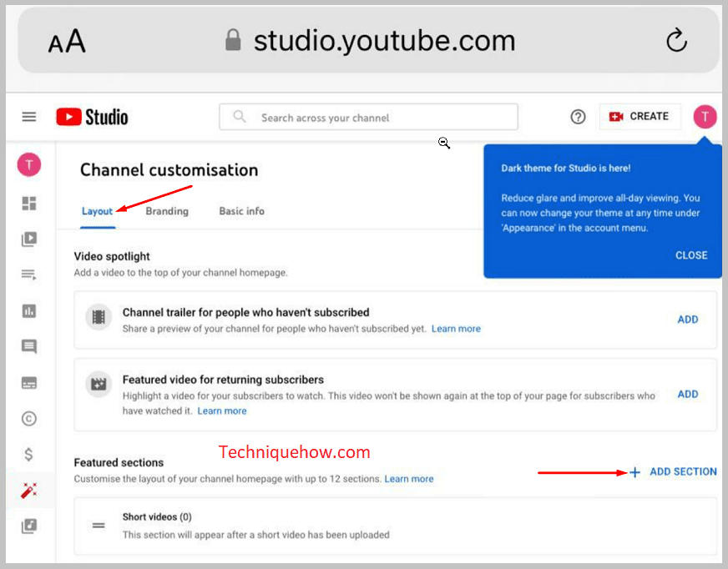Click 'Dark theme for Studio is here!' text
Viewport: 728px width, 569px height.
pyautogui.click(x=566, y=168)
